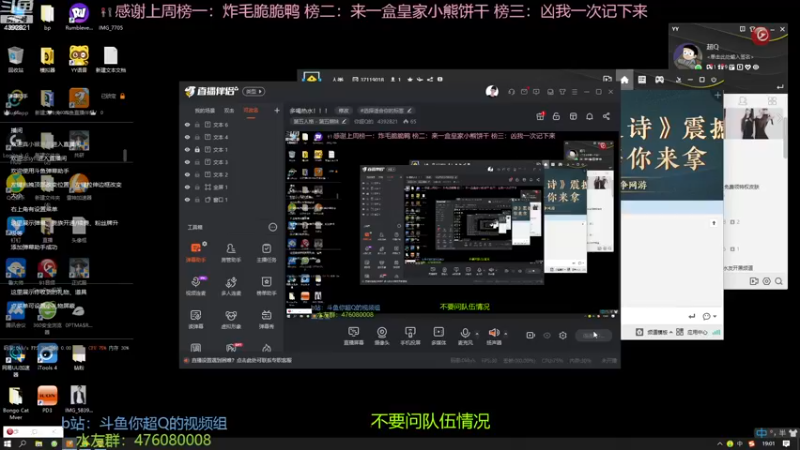This screenshot has height=450, width=800.
Task: Hide the 文本 6 layer
Action: [187, 124]
